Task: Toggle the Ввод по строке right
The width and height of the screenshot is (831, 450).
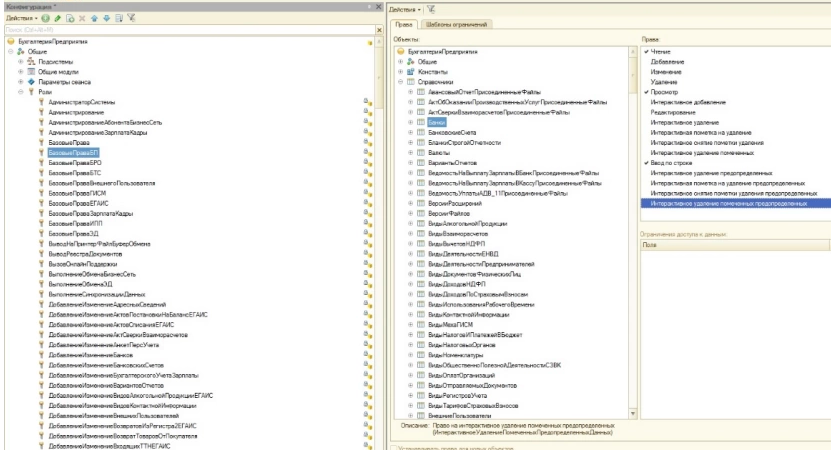Action: (647, 162)
